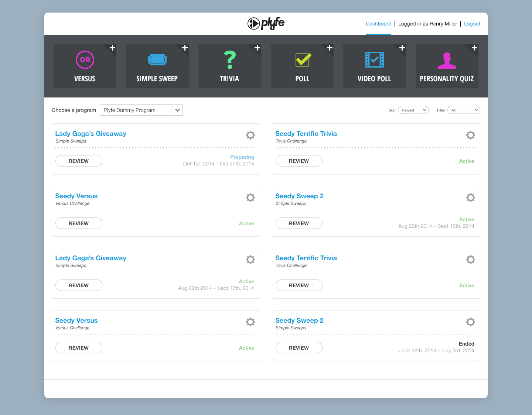
Task: Review the Preparing Lady Gaga's Giveaway
Action: tap(79, 161)
